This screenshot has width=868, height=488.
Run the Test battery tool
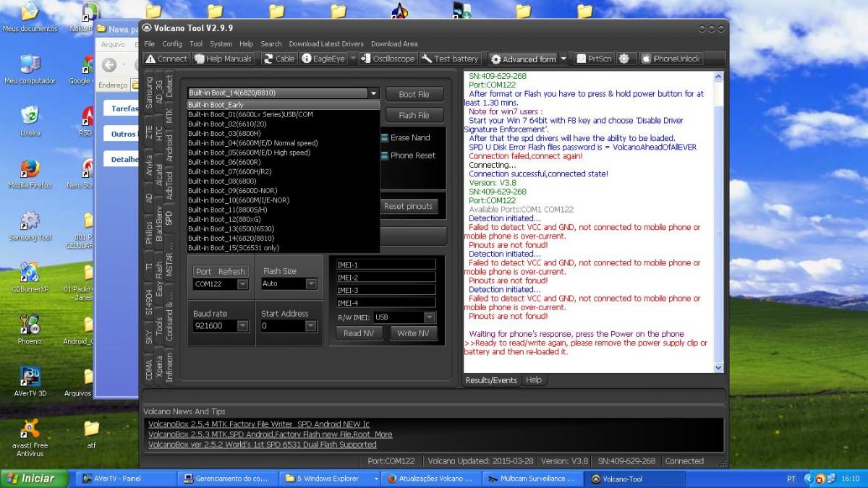(451, 59)
